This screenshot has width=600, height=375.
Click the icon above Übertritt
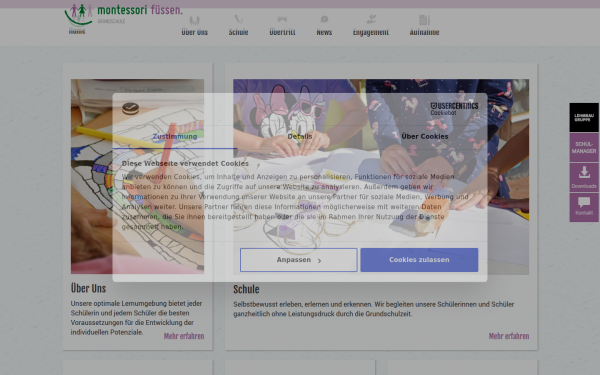coord(282,19)
